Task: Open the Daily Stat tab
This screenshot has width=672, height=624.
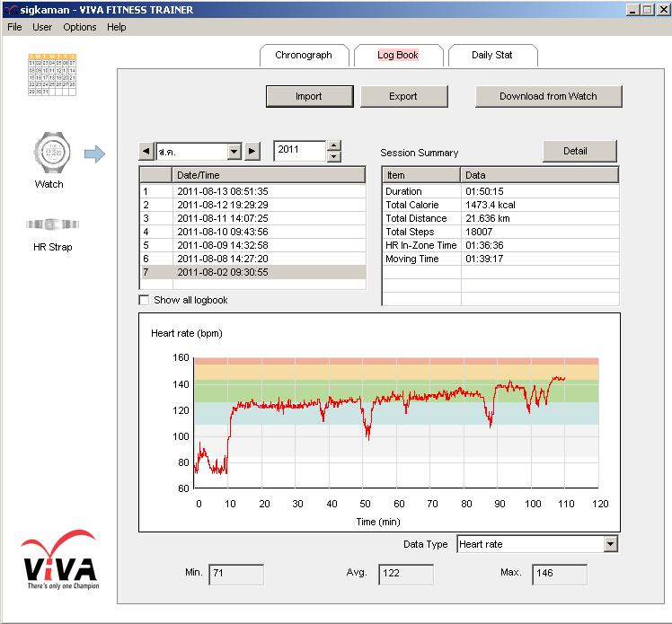Action: coord(491,56)
